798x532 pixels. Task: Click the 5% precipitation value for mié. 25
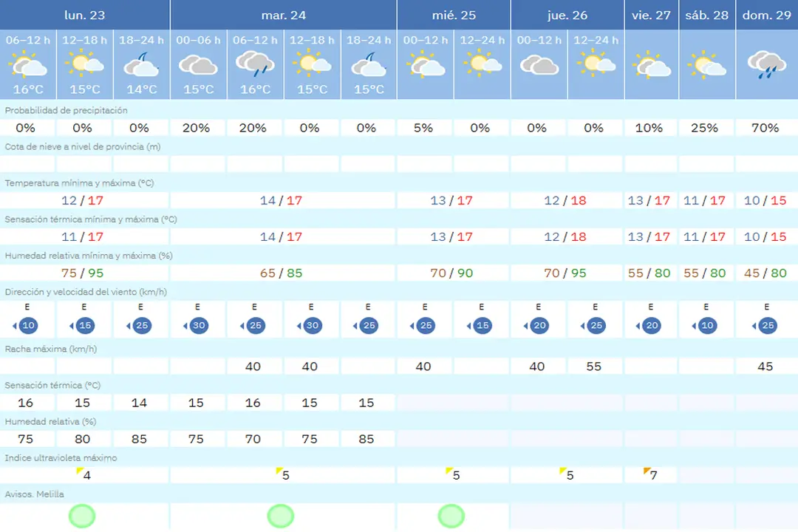[x=423, y=128]
